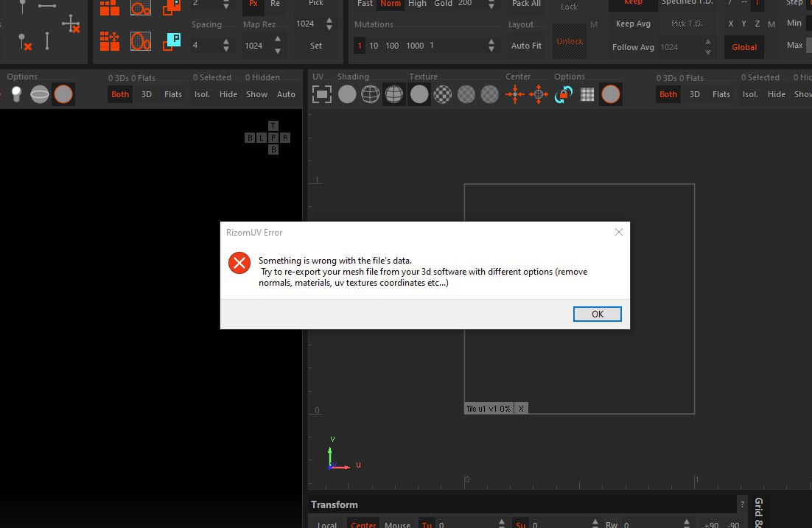Select the Center option in Transform panel
The image size is (812, 528).
tap(363, 524)
